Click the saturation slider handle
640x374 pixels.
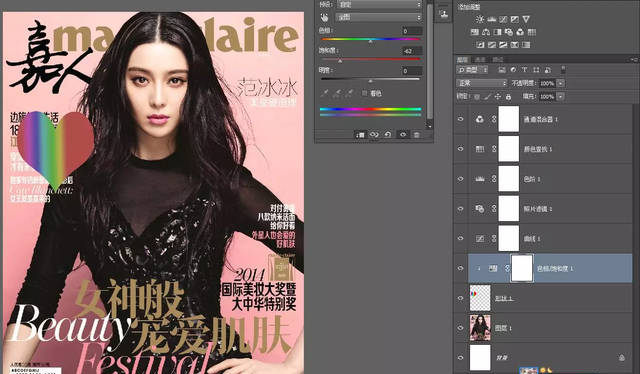[340, 61]
